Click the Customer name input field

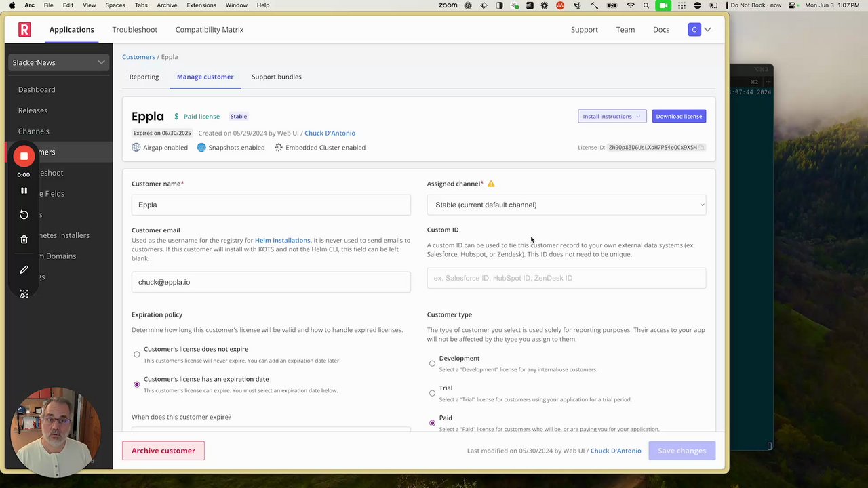pos(271,205)
